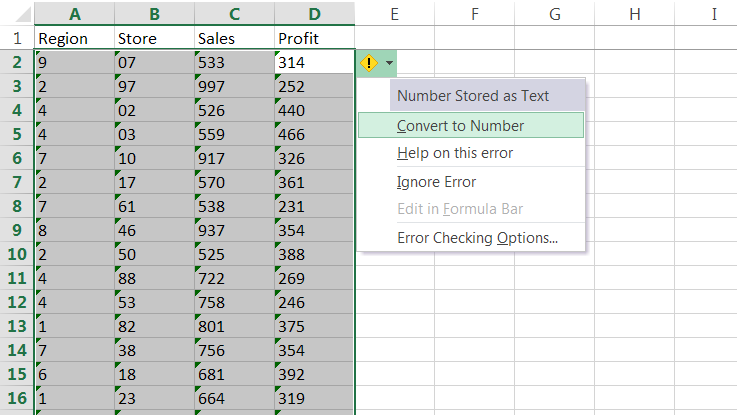This screenshot has height=415, width=737.
Task: Select column C header
Action: point(234,14)
